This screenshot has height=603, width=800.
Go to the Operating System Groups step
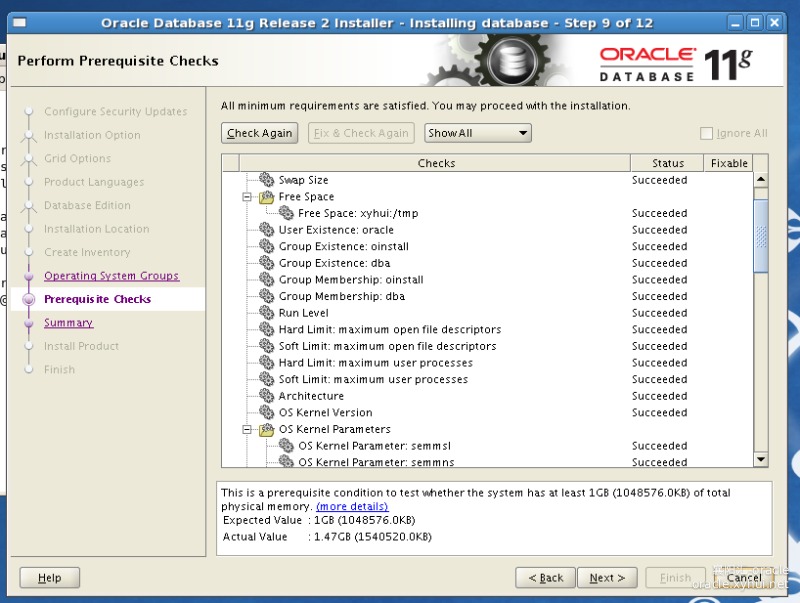tap(111, 275)
